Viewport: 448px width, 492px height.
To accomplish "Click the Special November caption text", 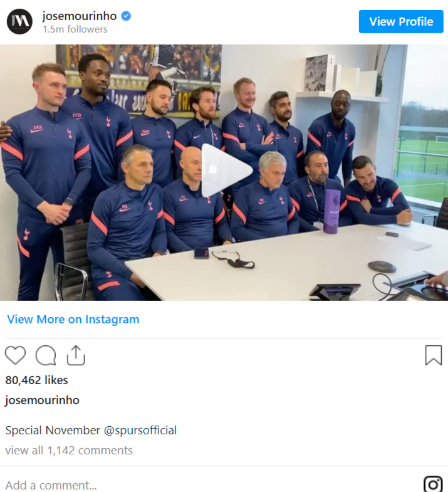I will 53,430.
